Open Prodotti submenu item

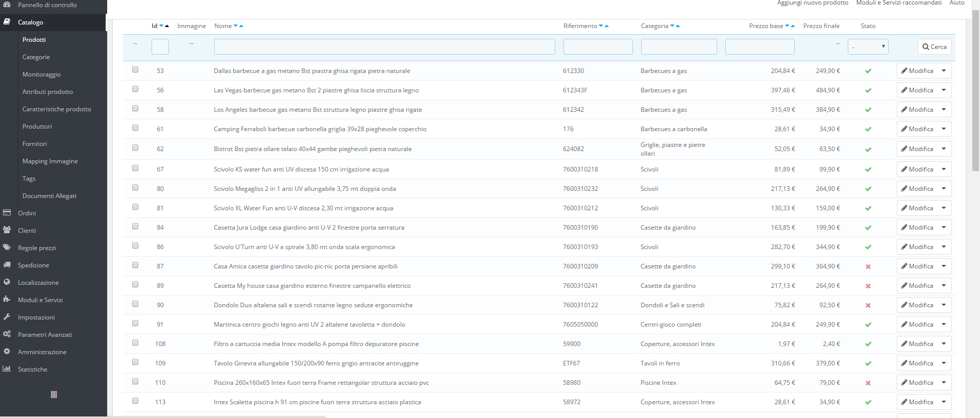(34, 40)
